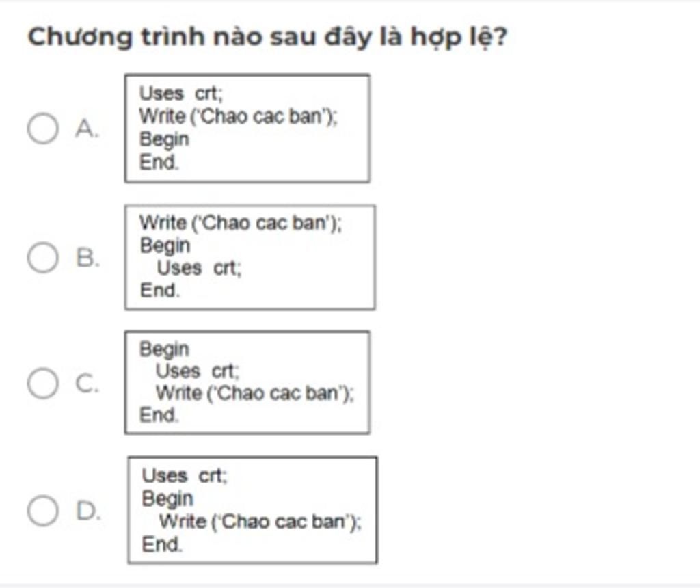This screenshot has height=588, width=700.
Task: Click the letter label "C."
Action: (x=87, y=384)
